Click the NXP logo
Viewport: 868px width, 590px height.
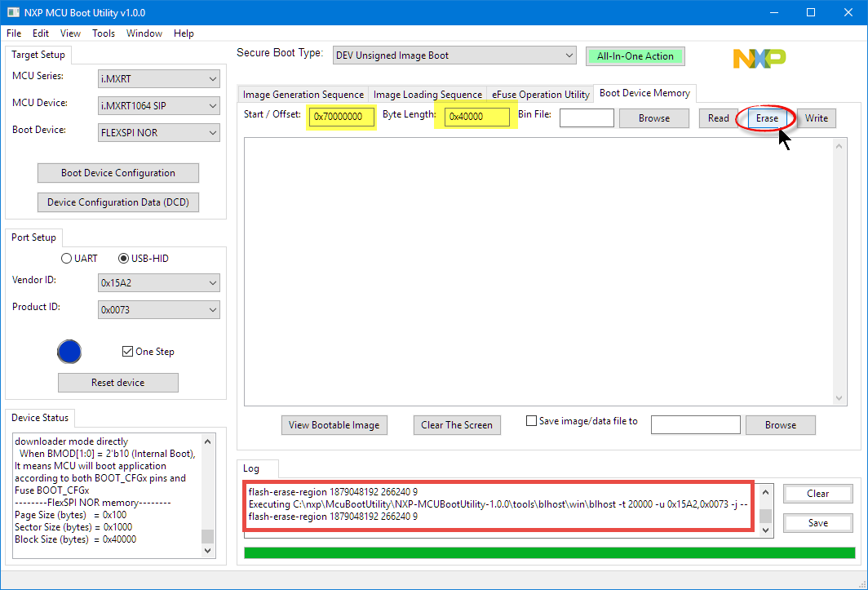click(759, 58)
